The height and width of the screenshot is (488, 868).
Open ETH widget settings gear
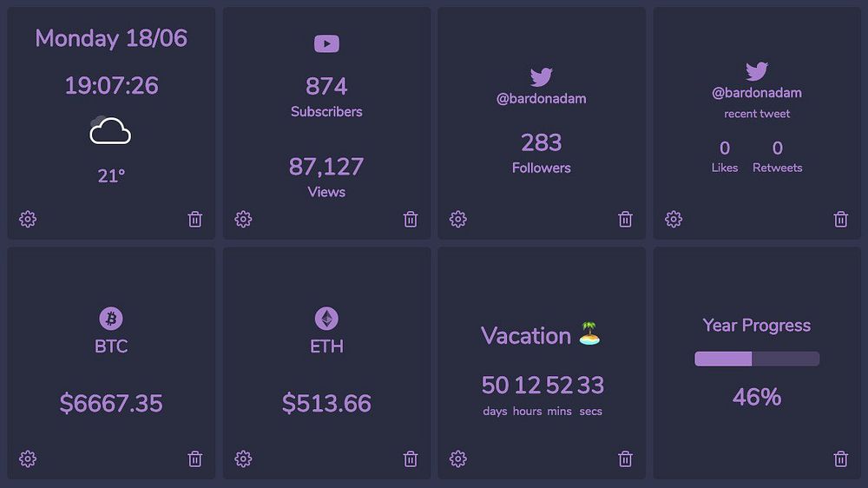tap(243, 458)
